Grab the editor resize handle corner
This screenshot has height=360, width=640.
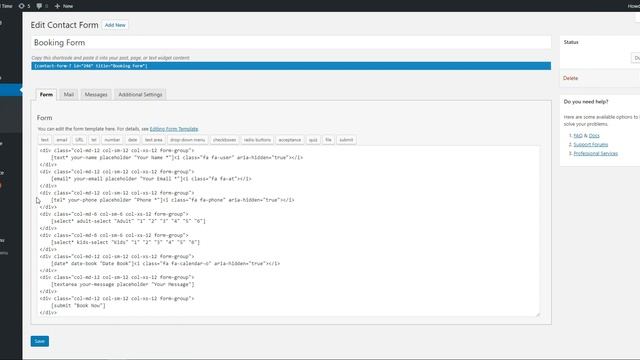[537, 314]
